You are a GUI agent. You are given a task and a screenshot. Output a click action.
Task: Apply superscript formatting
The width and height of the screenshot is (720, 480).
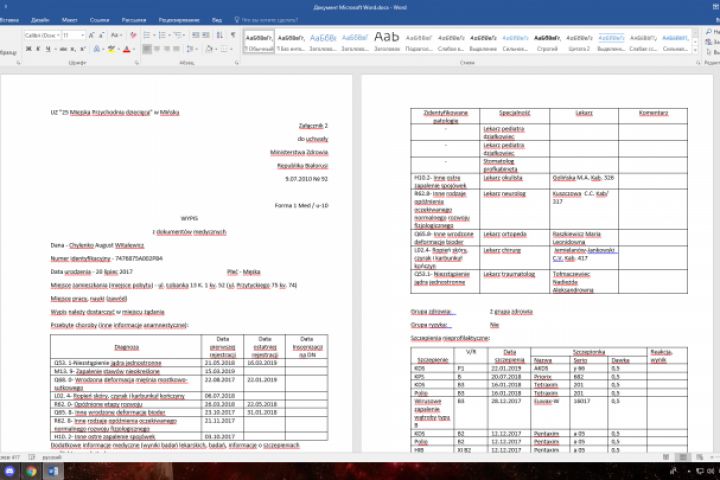point(83,49)
